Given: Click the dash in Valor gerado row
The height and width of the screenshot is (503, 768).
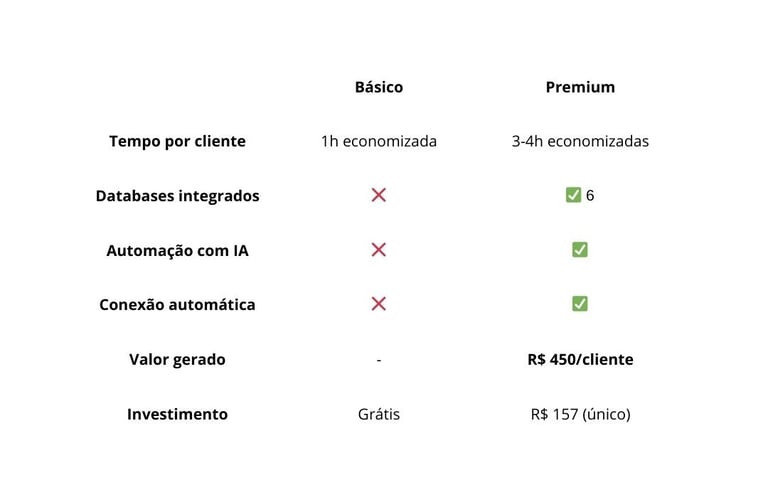Looking at the screenshot, I should click(x=378, y=360).
